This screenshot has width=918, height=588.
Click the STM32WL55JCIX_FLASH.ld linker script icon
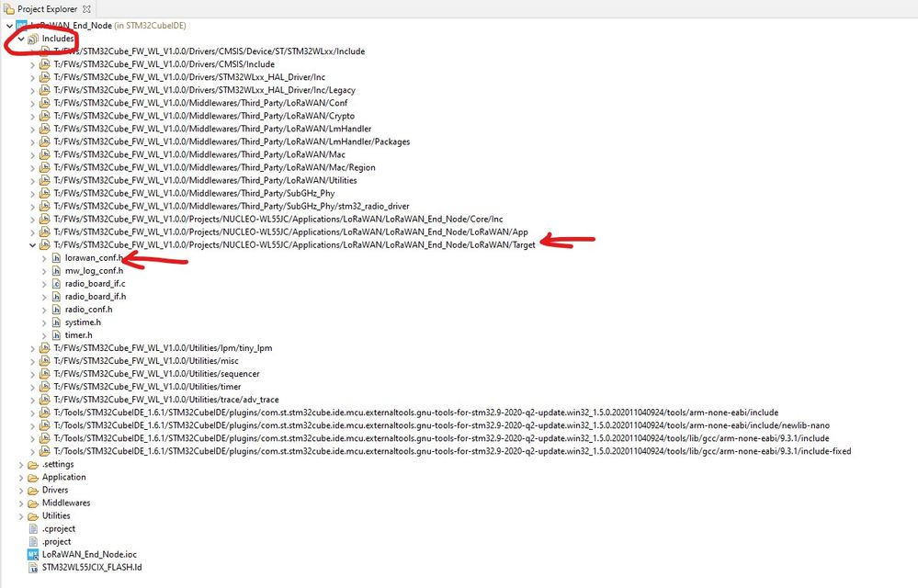coord(33,568)
